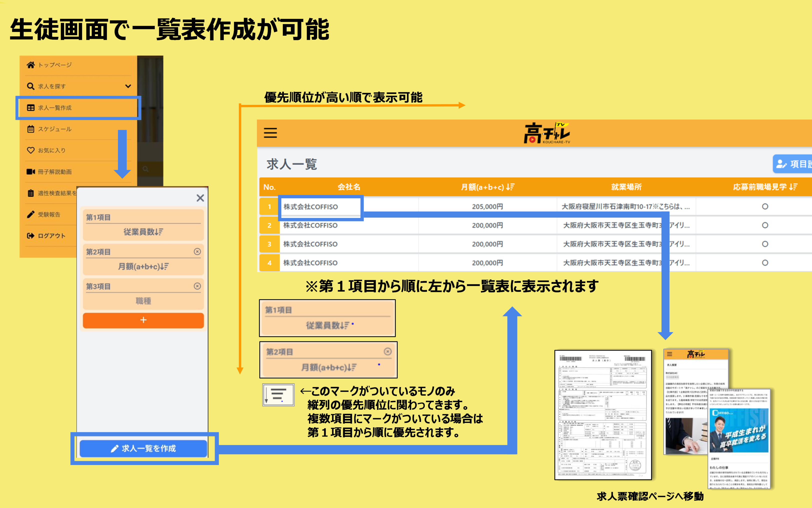Sort by the 月額(a+b+c) column header
Screen dimensions: 812x508
point(487,187)
